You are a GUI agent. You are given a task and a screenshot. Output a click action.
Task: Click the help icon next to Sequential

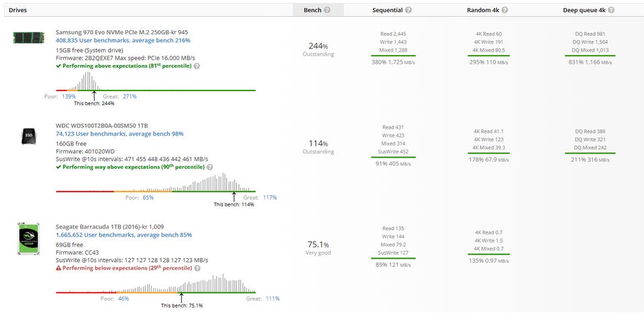409,10
